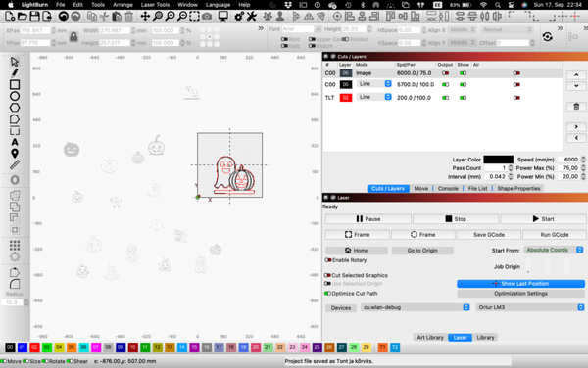Delete layer with trash icon
Image resolution: width=588 pixels, height=368 pixels.
576,107
